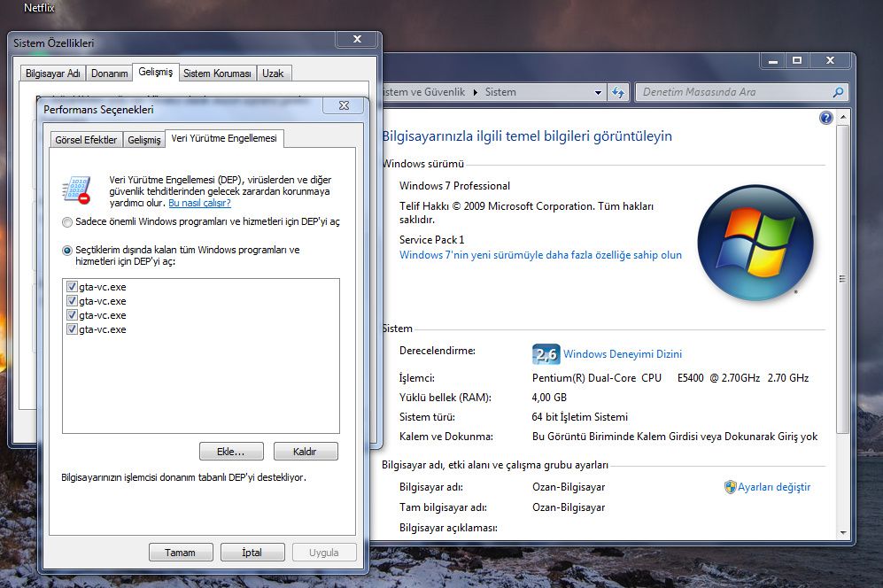Select 'Seçtiklerim dışında kalan' DEP option
883x588 pixels.
click(x=67, y=250)
